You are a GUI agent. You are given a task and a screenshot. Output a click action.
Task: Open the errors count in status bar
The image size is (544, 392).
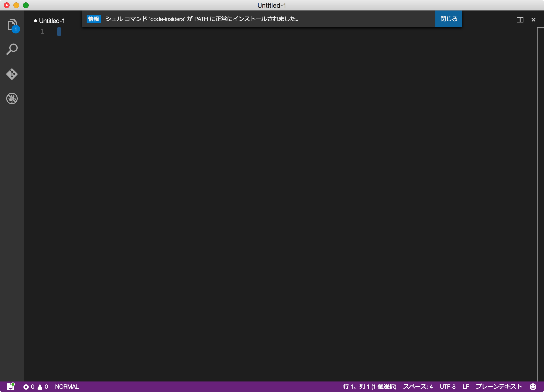[x=29, y=387]
